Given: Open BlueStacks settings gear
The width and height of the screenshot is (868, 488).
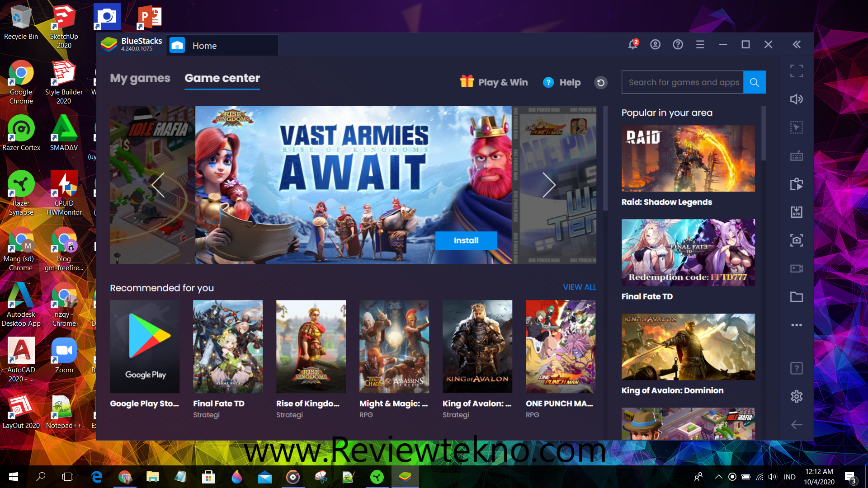Looking at the screenshot, I should [797, 396].
